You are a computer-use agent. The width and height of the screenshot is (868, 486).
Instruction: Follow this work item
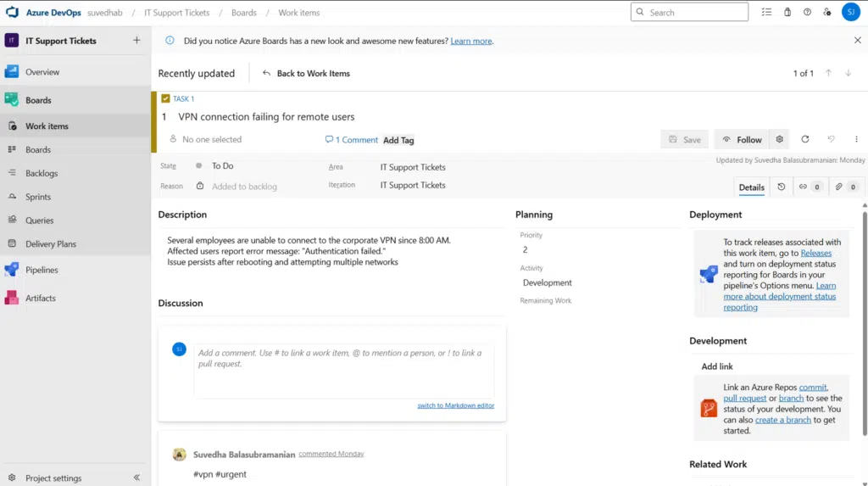742,140
